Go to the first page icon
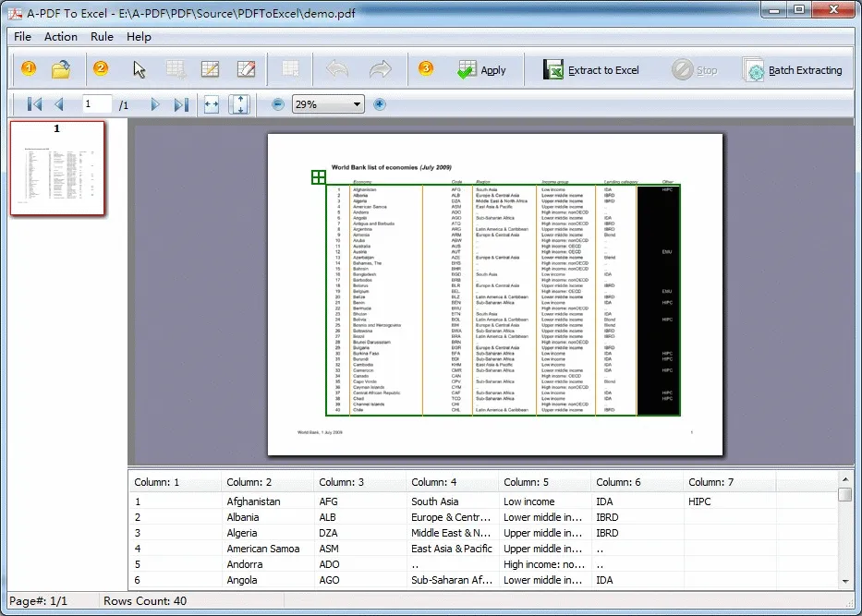Viewport: 862px width, 616px height. coord(34,103)
